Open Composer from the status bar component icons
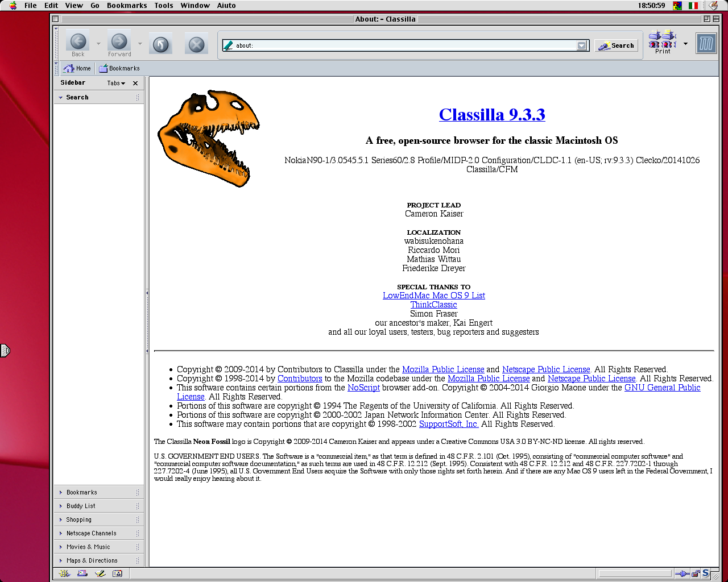This screenshot has height=582, width=728. point(100,573)
